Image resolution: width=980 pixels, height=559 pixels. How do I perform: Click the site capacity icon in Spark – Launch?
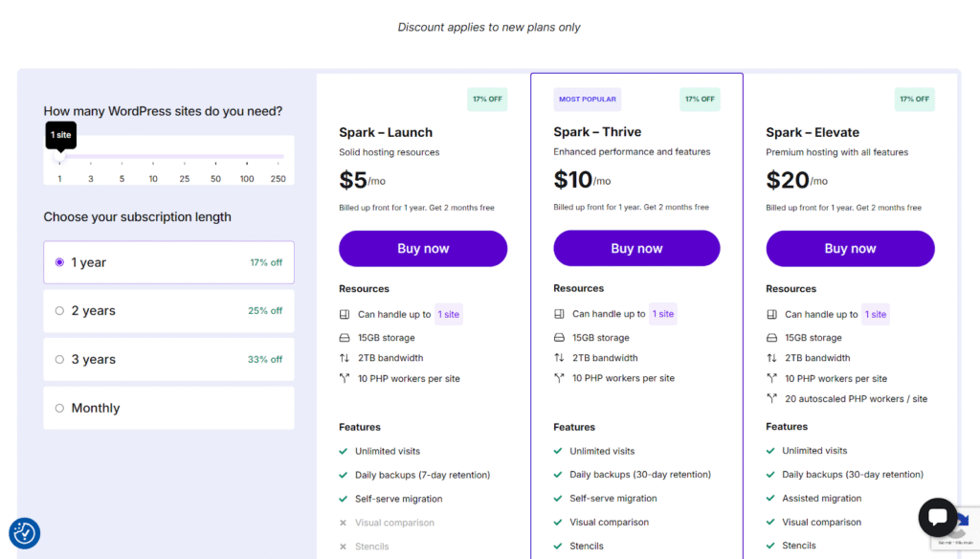click(345, 314)
